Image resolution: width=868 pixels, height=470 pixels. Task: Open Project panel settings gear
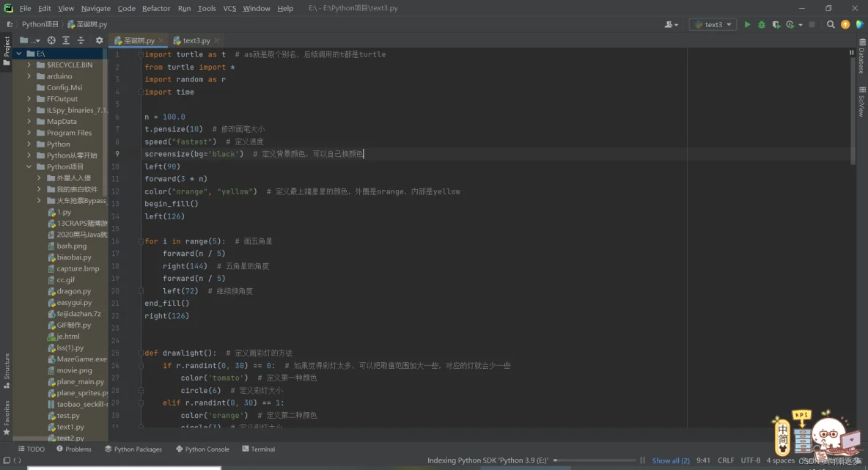99,40
